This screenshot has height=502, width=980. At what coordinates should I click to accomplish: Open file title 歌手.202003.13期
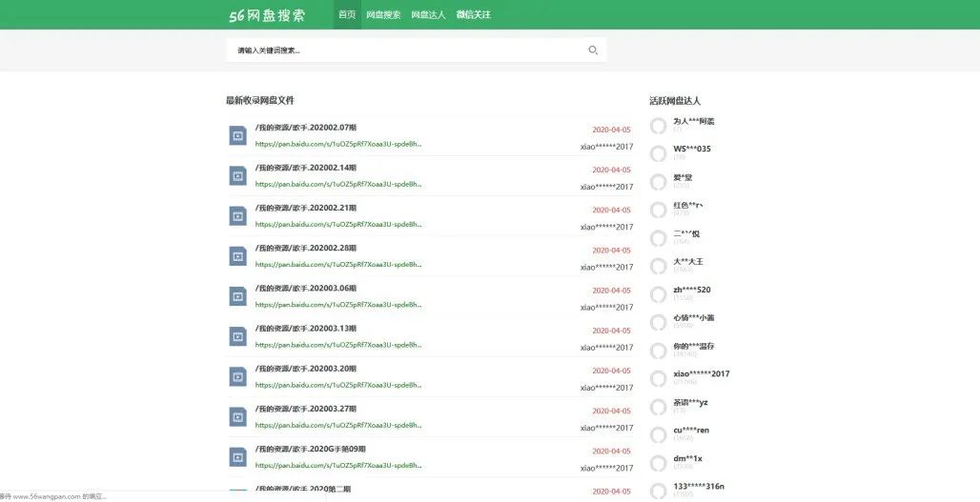[x=306, y=328]
